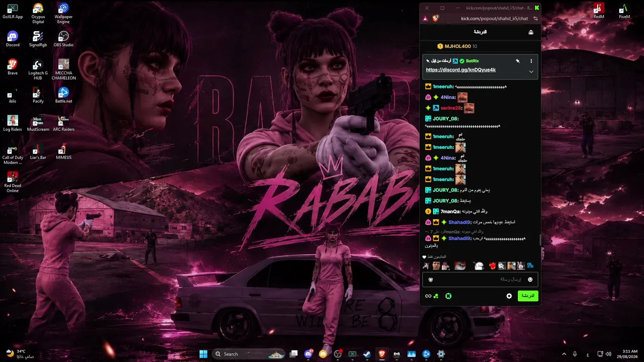The width and height of the screenshot is (644, 362).
Task: Open the GoXLR App desktop shortcut
Action: pyautogui.click(x=13, y=11)
